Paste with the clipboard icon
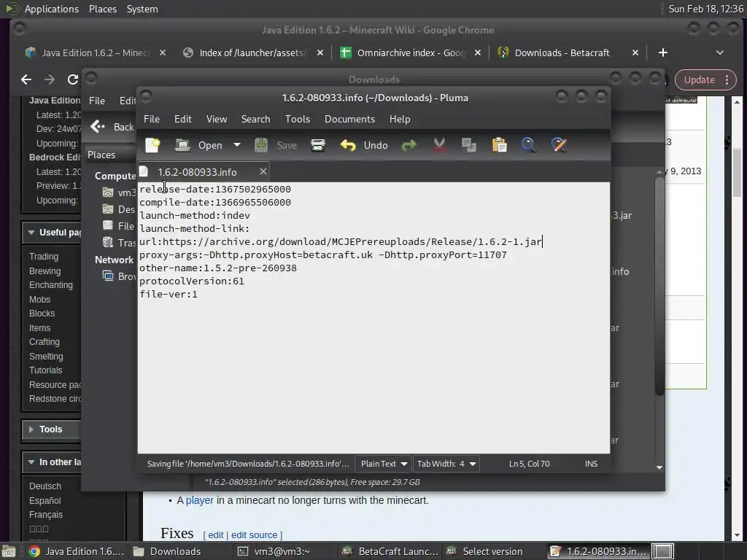 pos(499,145)
